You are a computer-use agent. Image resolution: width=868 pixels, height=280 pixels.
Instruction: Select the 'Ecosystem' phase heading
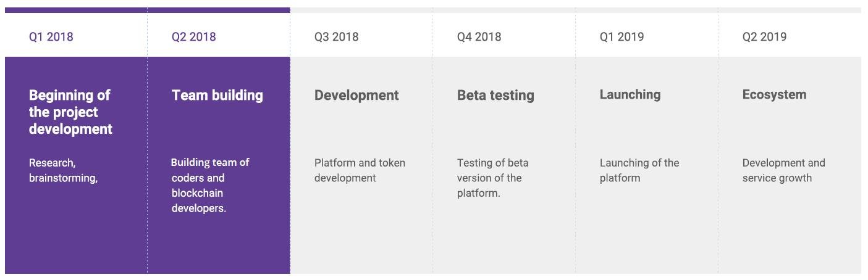tap(774, 94)
